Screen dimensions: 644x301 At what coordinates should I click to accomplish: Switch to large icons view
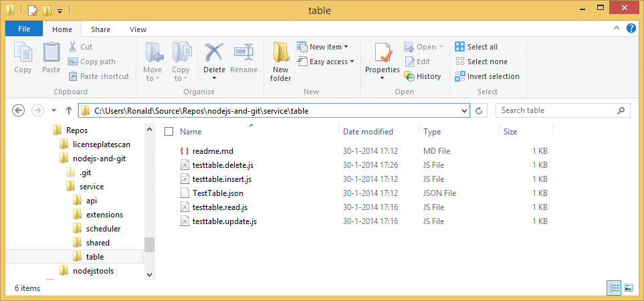click(628, 288)
